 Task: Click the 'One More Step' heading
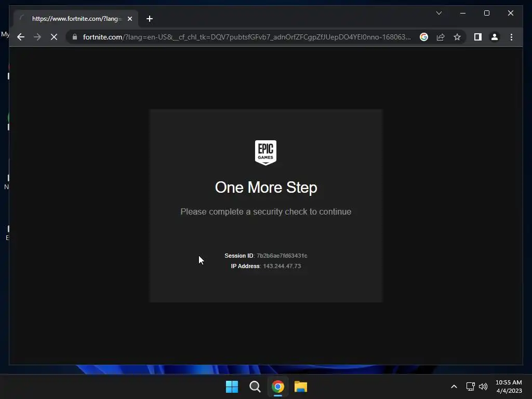(266, 187)
